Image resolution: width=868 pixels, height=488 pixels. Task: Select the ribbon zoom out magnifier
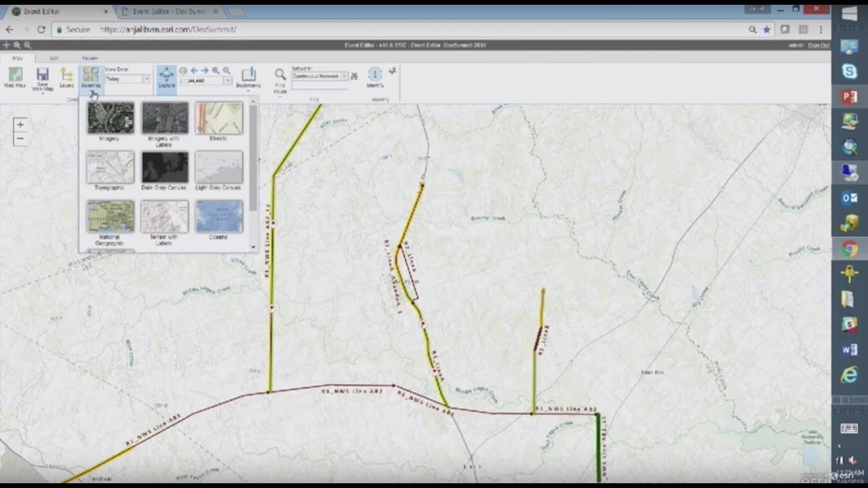pyautogui.click(x=226, y=70)
